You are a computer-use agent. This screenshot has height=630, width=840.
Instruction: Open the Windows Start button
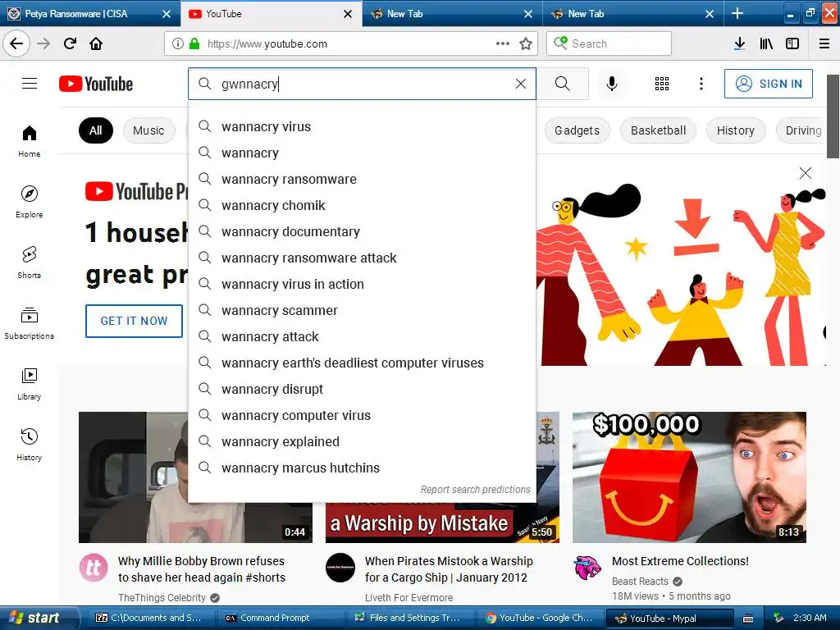[39, 619]
